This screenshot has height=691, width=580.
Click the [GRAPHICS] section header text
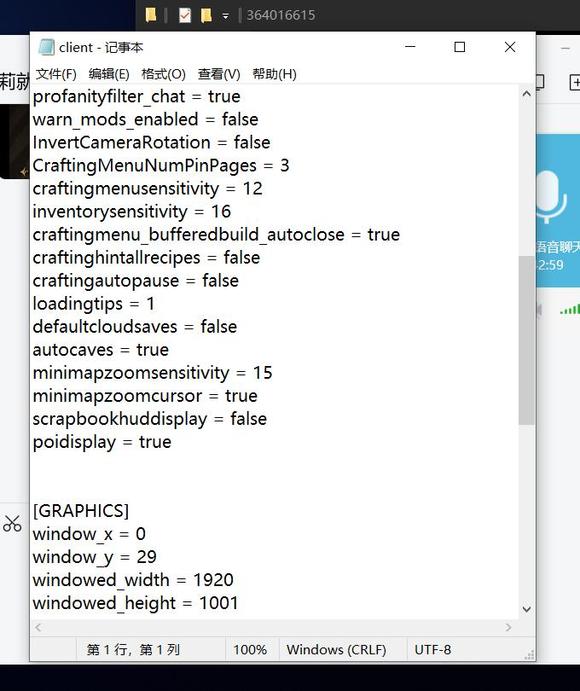coord(81,511)
